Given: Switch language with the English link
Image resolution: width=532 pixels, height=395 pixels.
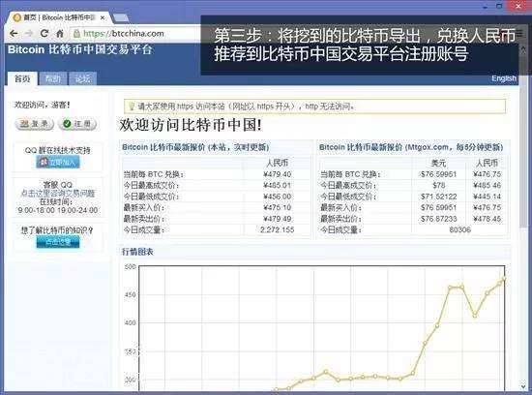Looking at the screenshot, I should pyautogui.click(x=504, y=78).
